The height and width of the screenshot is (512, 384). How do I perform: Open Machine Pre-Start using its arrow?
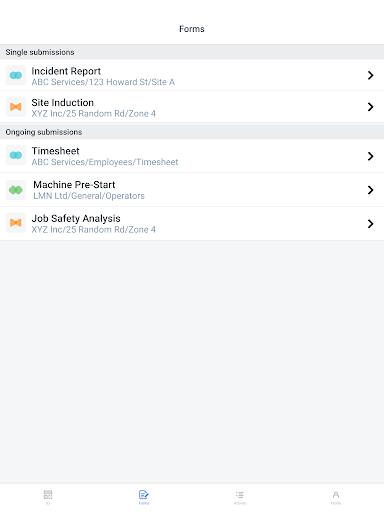tap(370, 190)
